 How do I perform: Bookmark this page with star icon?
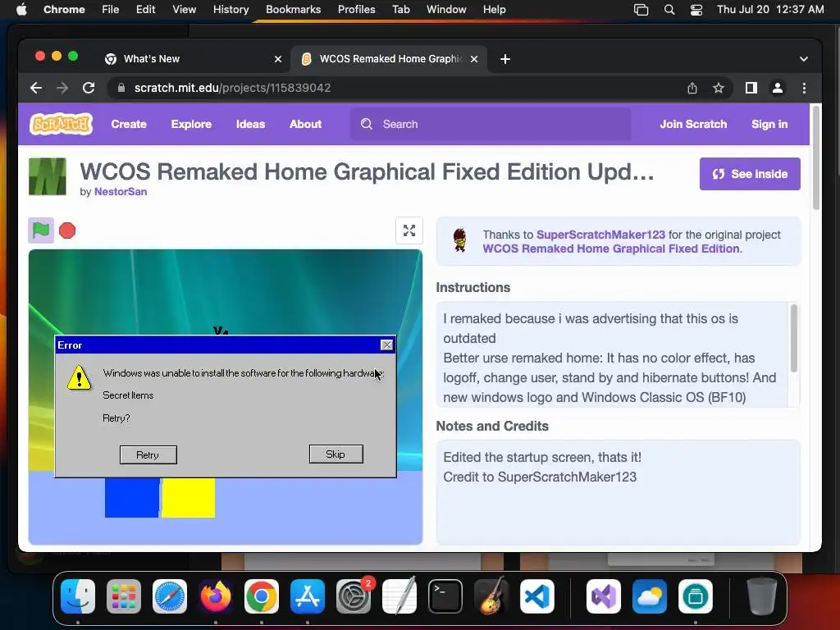click(719, 88)
